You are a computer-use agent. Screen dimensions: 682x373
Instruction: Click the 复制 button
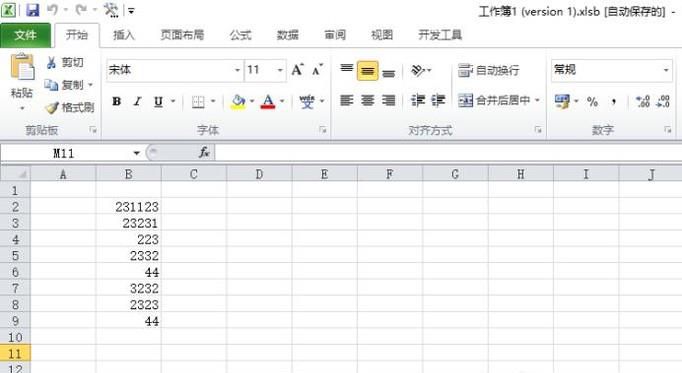(x=64, y=85)
